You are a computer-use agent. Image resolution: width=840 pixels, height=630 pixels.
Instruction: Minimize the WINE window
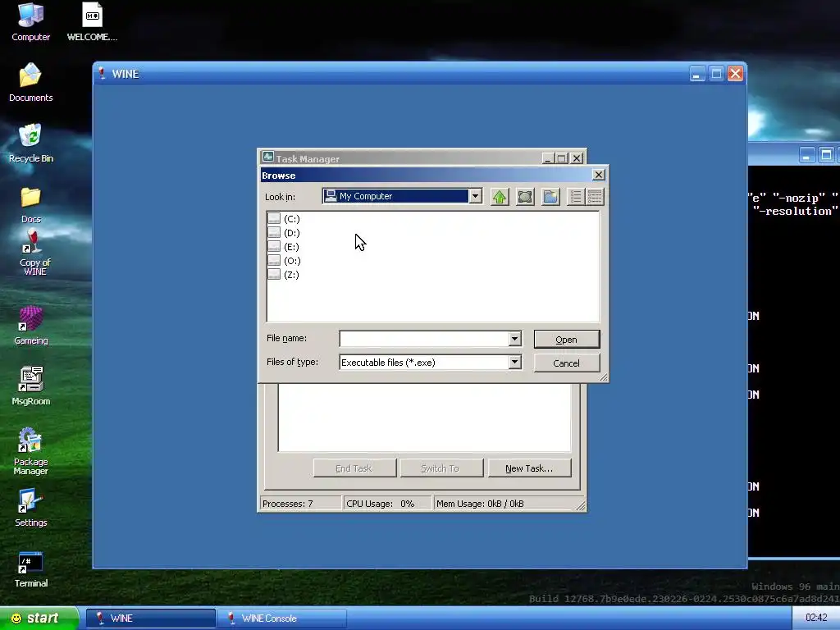(x=697, y=73)
